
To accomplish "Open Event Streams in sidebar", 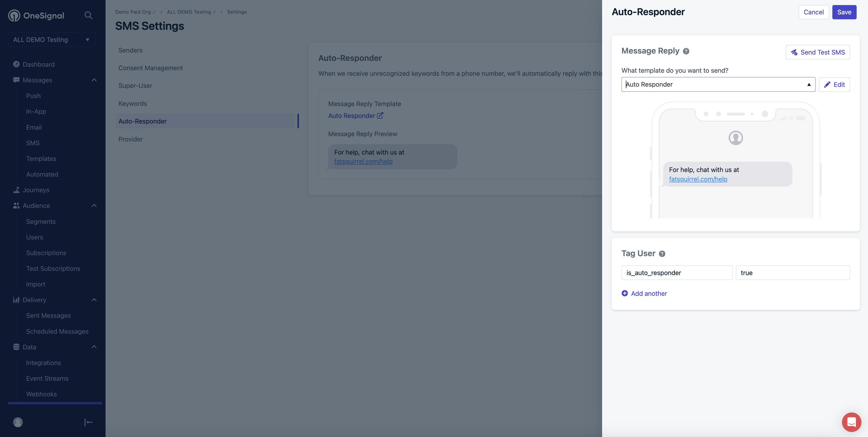I will pyautogui.click(x=47, y=378).
